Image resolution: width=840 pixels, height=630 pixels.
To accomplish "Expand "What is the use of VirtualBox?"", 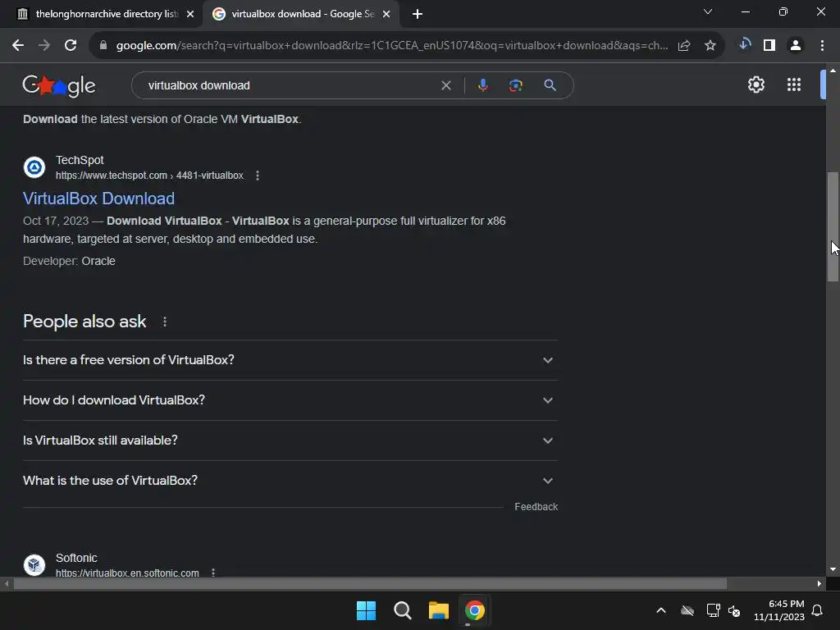I will (x=290, y=481).
